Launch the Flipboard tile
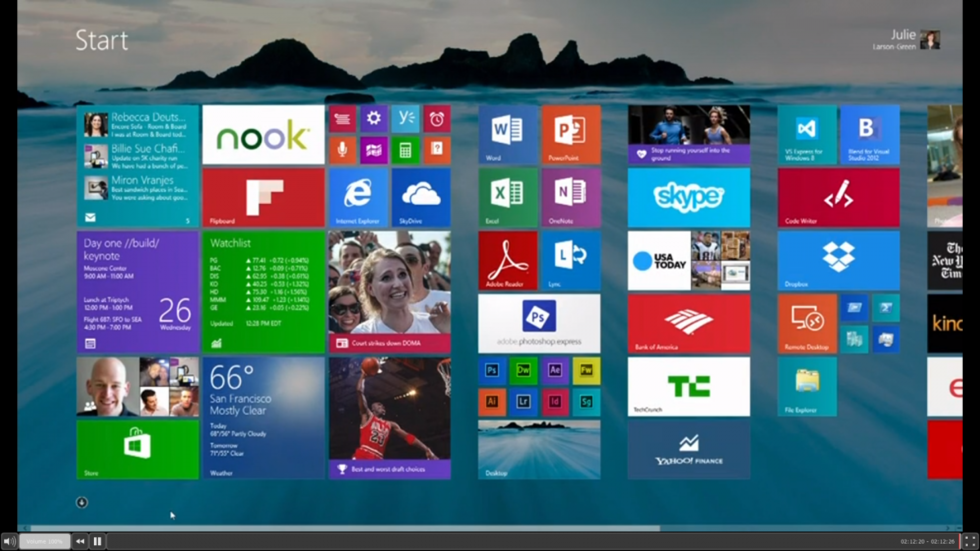This screenshot has width=980, height=551. [263, 197]
